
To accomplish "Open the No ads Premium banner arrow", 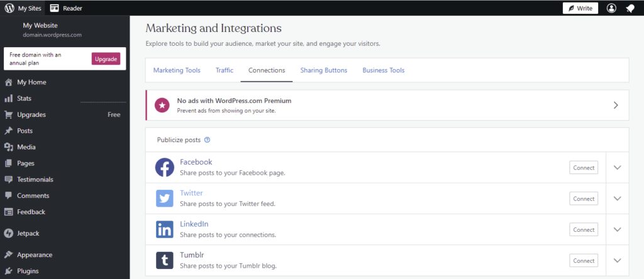I will tap(616, 105).
